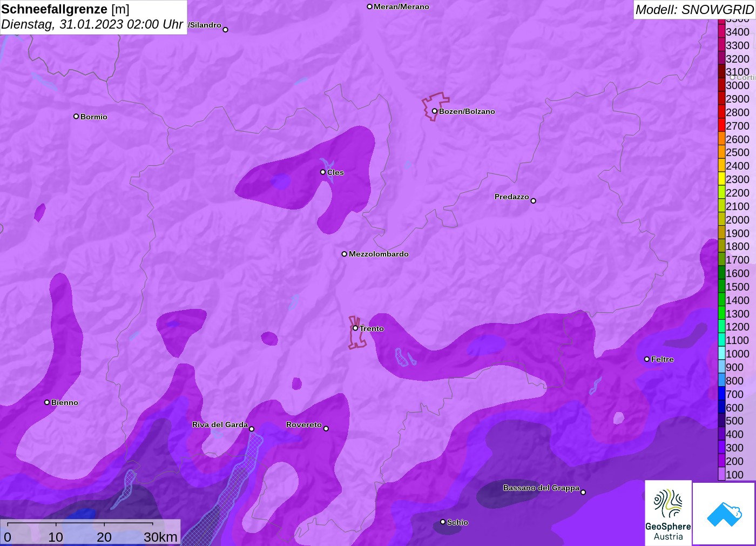Click the Schneefallgrenze [m] title
This screenshot has width=756, height=546.
(65, 9)
